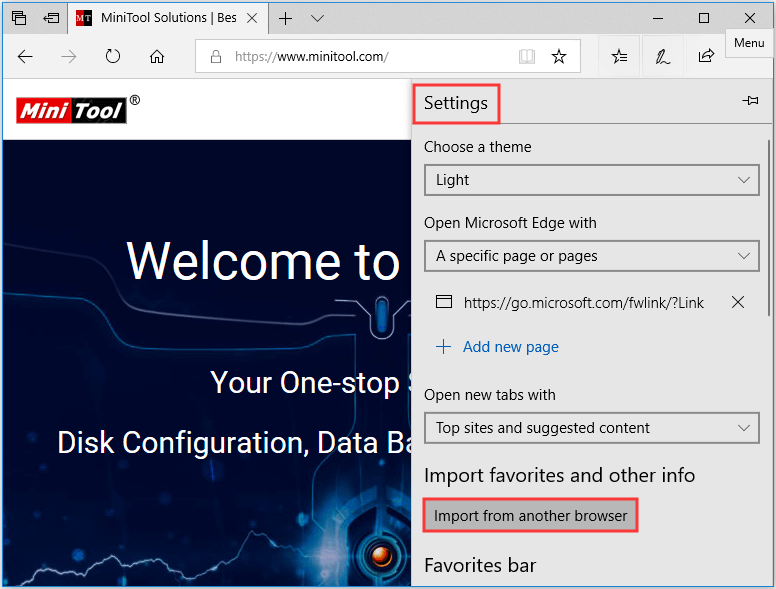The height and width of the screenshot is (589, 776).
Task: Pin the Settings pane open
Action: pyautogui.click(x=750, y=102)
